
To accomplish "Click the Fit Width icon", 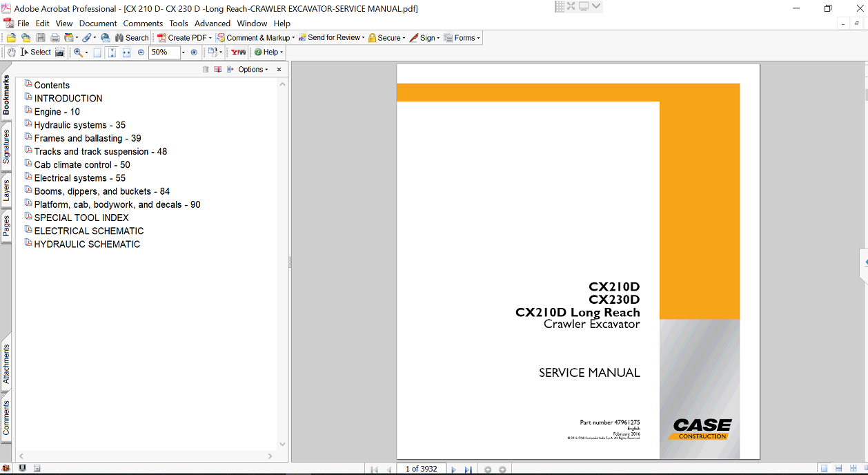I will tap(126, 52).
